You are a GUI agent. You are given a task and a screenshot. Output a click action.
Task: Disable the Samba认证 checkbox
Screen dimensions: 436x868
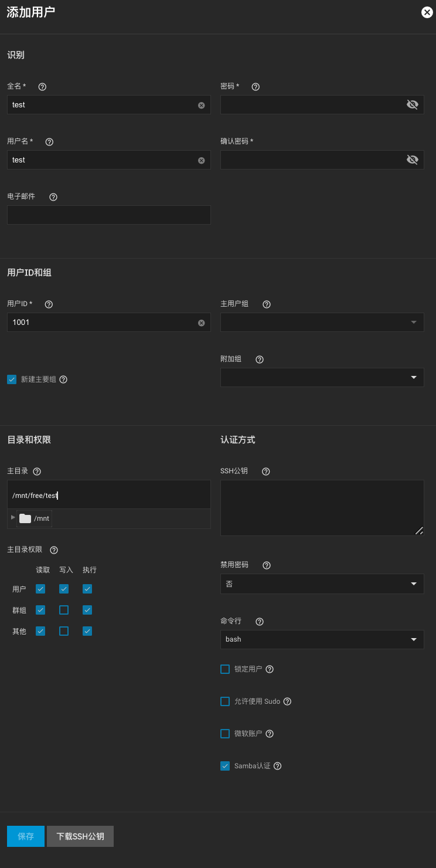(x=225, y=766)
